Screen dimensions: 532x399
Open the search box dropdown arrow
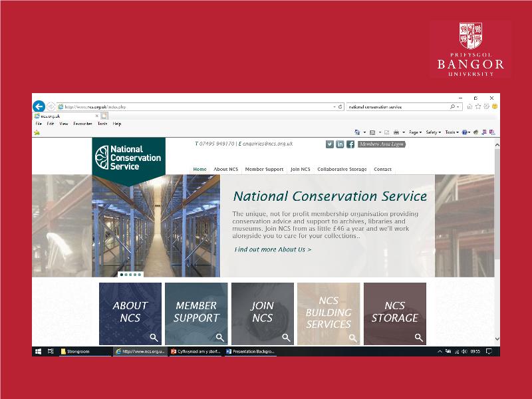tap(458, 106)
